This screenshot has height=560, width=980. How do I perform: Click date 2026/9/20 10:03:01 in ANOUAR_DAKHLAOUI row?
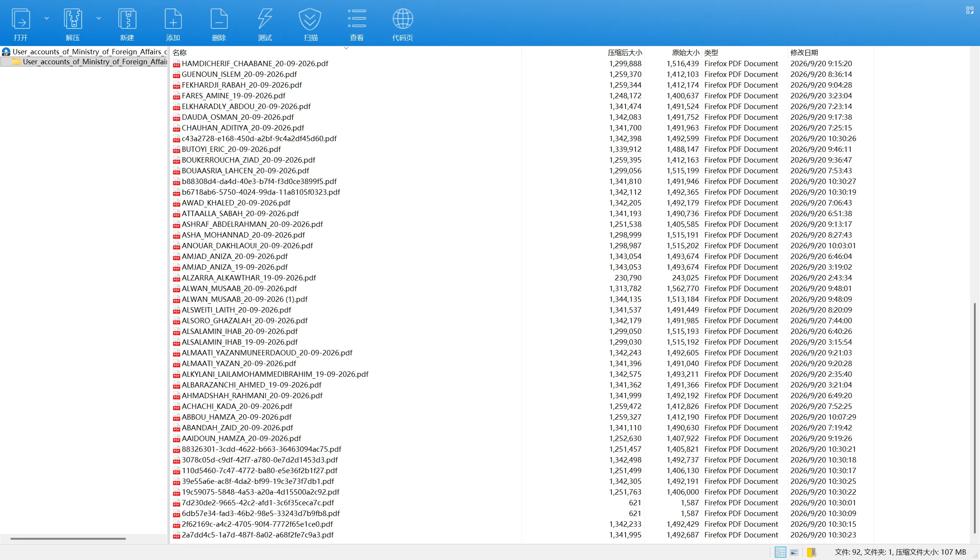823,246
